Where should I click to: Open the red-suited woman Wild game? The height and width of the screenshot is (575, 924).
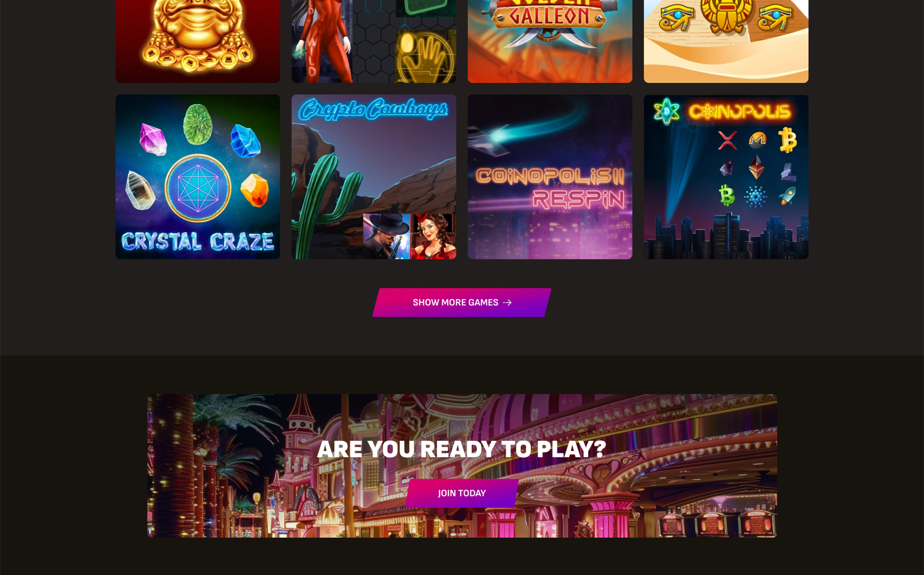click(x=374, y=41)
